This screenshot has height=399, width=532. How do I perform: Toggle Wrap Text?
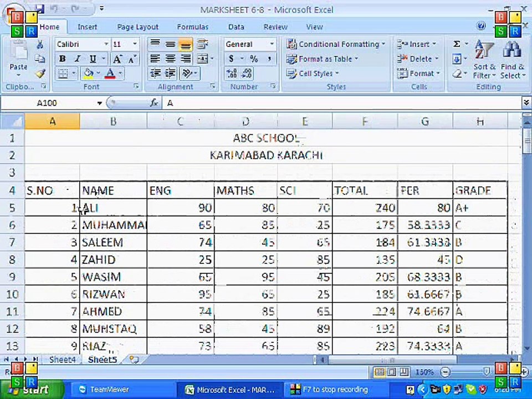pyautogui.click(x=203, y=44)
